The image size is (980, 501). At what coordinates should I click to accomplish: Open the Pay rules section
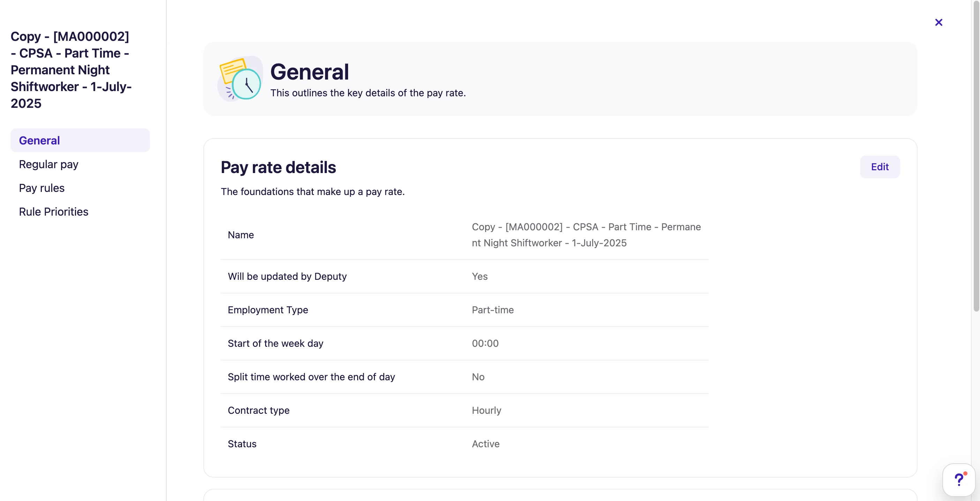click(x=42, y=188)
